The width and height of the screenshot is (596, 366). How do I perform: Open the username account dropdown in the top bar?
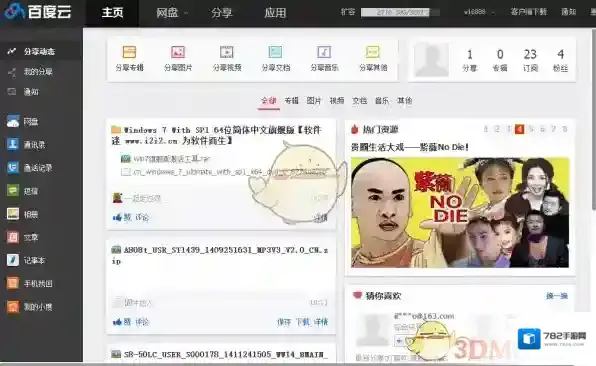(x=479, y=12)
